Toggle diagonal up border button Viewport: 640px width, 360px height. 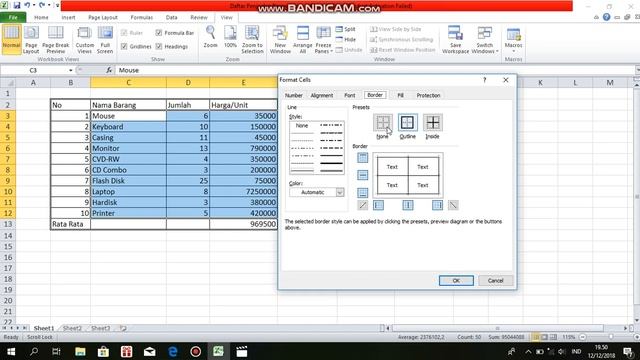[x=362, y=205]
